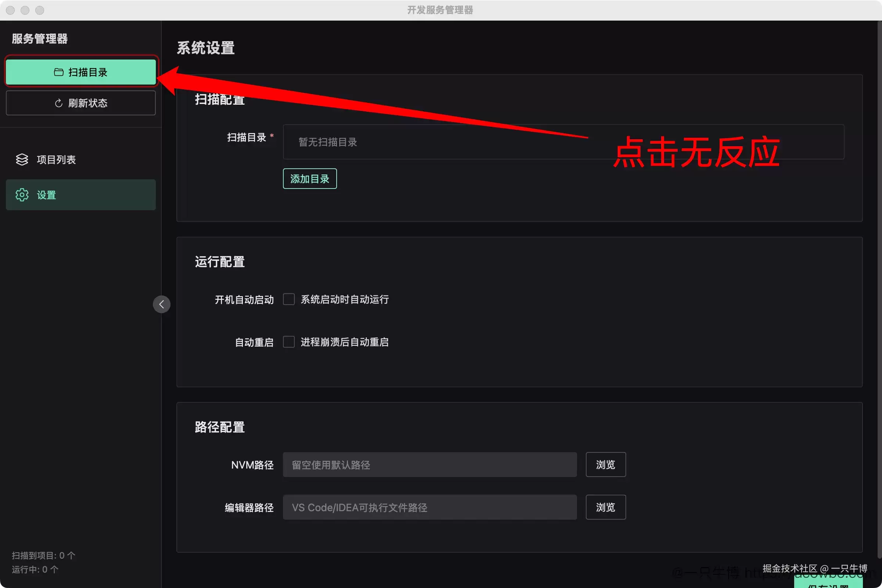Click the layers icon beside 项目列表
This screenshot has height=588, width=882.
pyautogui.click(x=22, y=159)
